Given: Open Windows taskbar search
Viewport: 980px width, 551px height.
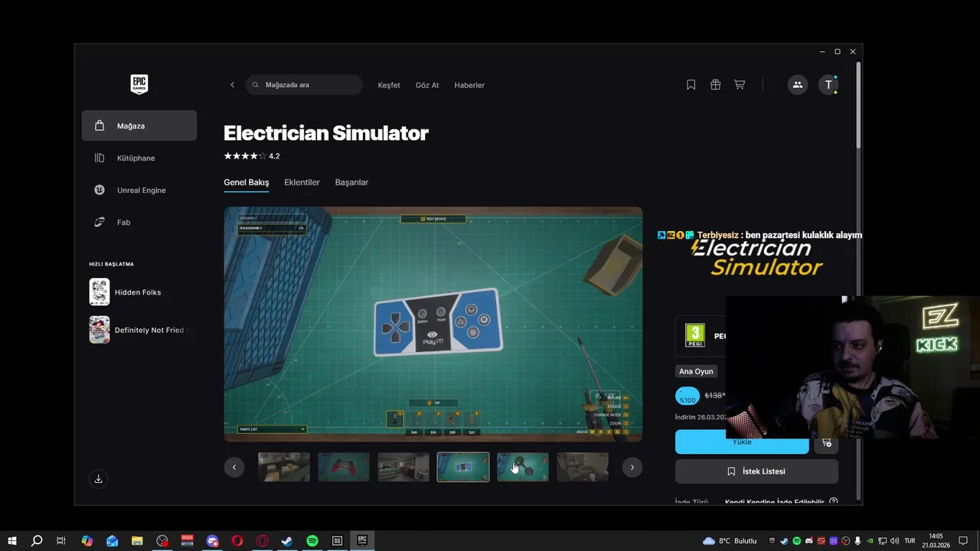Looking at the screenshot, I should coord(36,541).
